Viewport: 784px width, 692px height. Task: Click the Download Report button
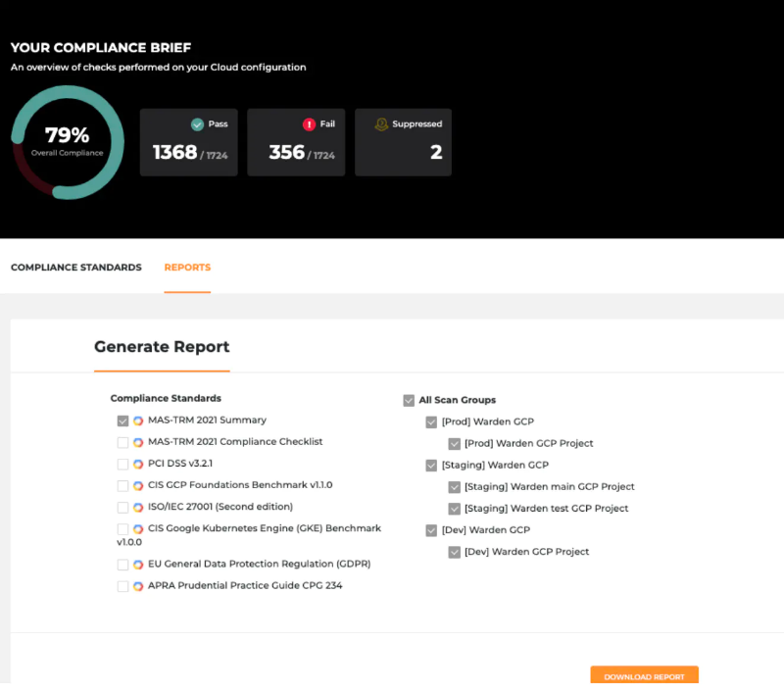[x=644, y=675]
